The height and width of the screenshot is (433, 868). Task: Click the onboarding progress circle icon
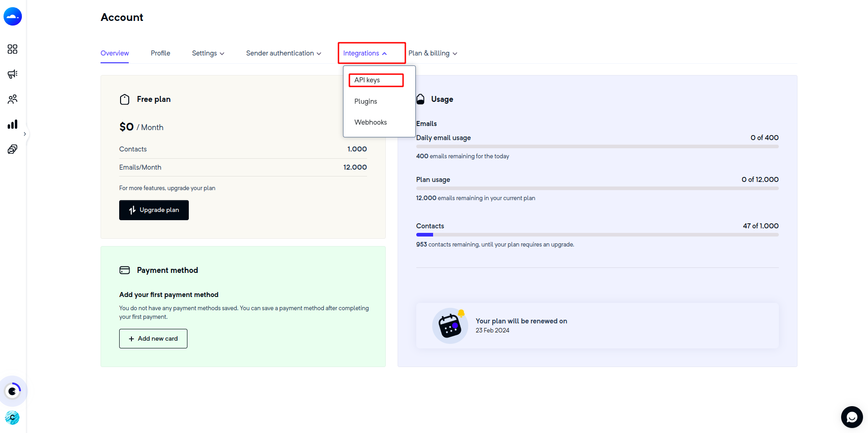coord(13,391)
